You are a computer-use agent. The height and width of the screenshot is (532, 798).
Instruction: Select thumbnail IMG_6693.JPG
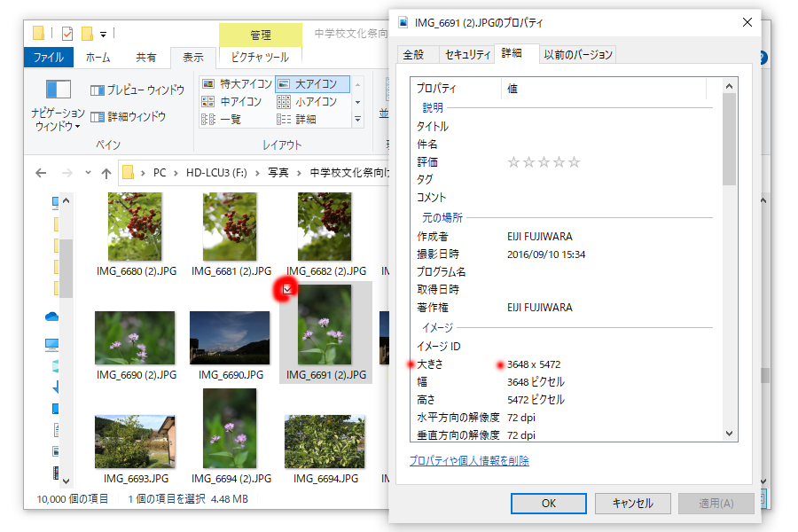(135, 442)
